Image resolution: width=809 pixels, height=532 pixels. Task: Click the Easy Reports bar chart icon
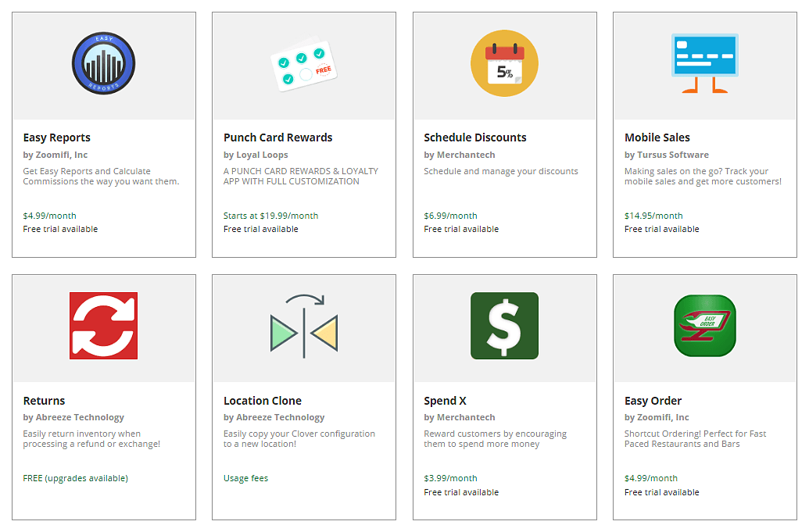[104, 63]
